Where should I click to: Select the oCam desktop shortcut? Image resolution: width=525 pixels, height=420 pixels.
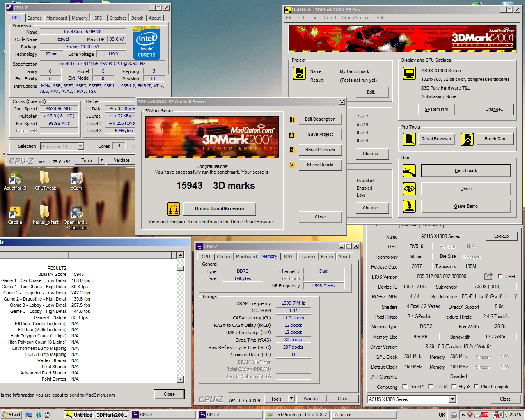click(x=76, y=181)
